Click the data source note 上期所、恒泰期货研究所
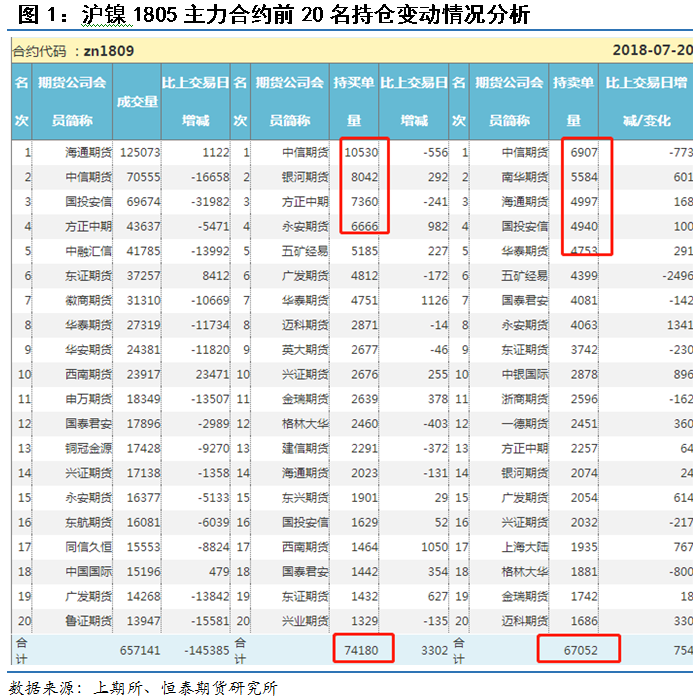 [185, 688]
